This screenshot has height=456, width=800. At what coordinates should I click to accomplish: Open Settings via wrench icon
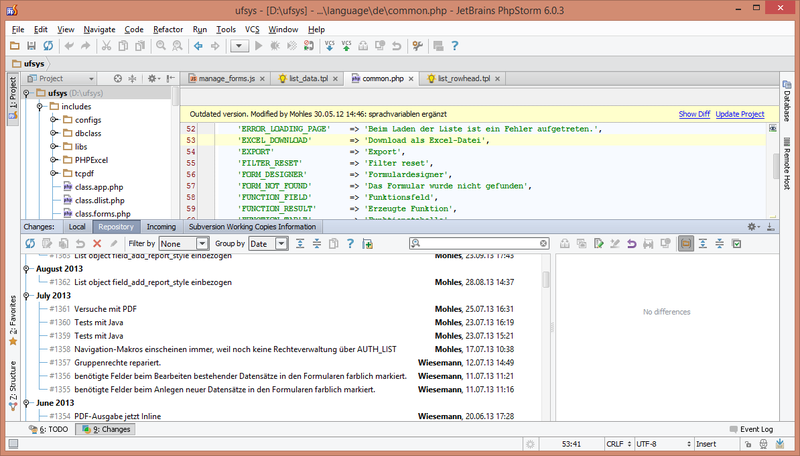(418, 46)
